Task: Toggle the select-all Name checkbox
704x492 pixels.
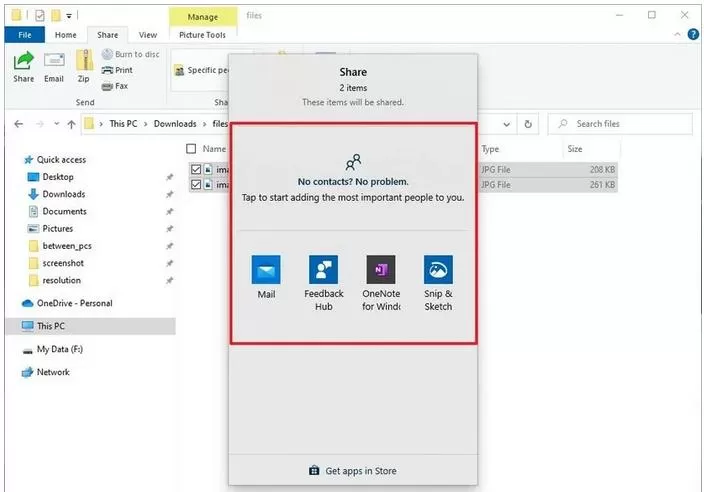Action: click(191, 149)
